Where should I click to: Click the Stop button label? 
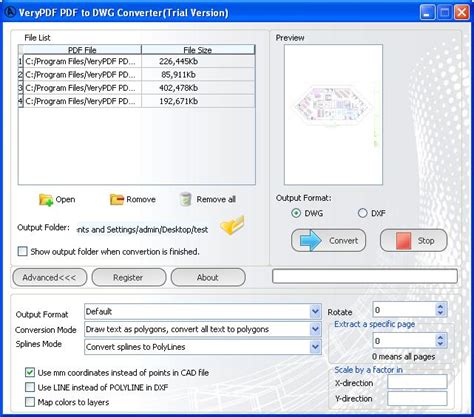coord(426,241)
